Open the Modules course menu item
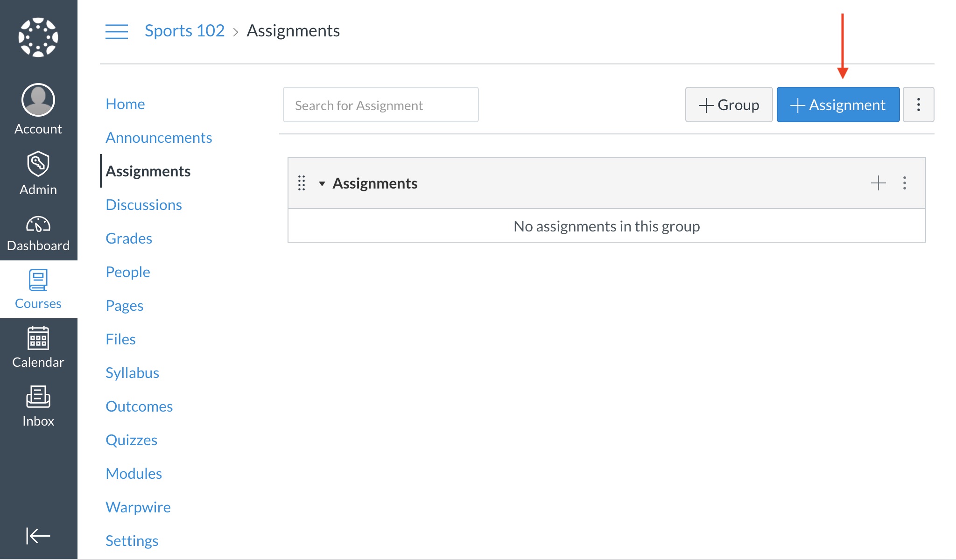 pyautogui.click(x=134, y=474)
